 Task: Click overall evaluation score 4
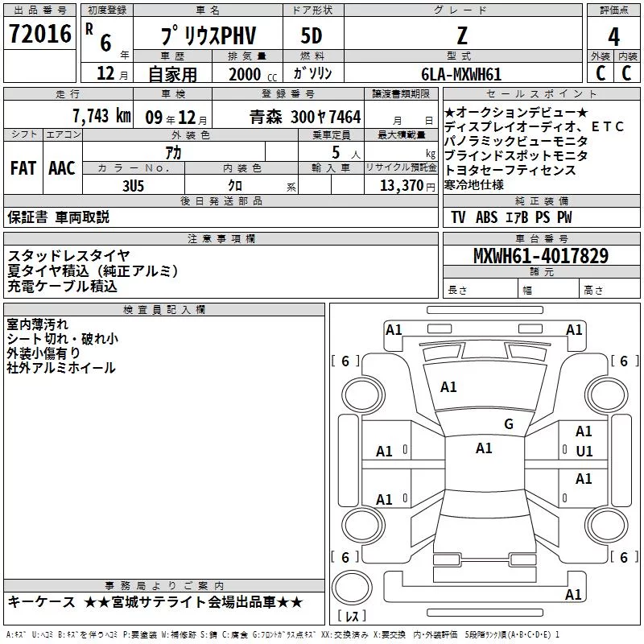[x=613, y=37]
